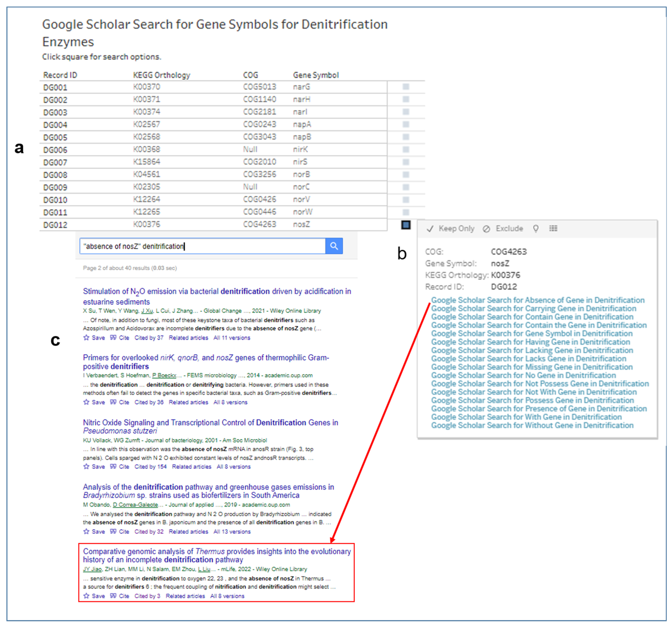Select the square for the narG row
672x627 pixels.
[x=406, y=87]
